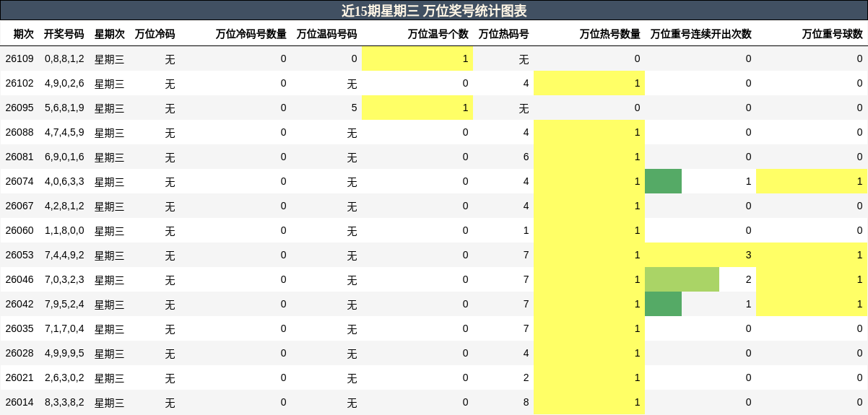Select period number 26067

(x=19, y=206)
